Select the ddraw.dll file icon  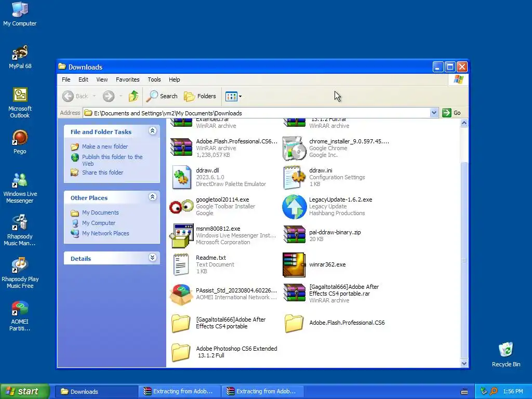181,177
